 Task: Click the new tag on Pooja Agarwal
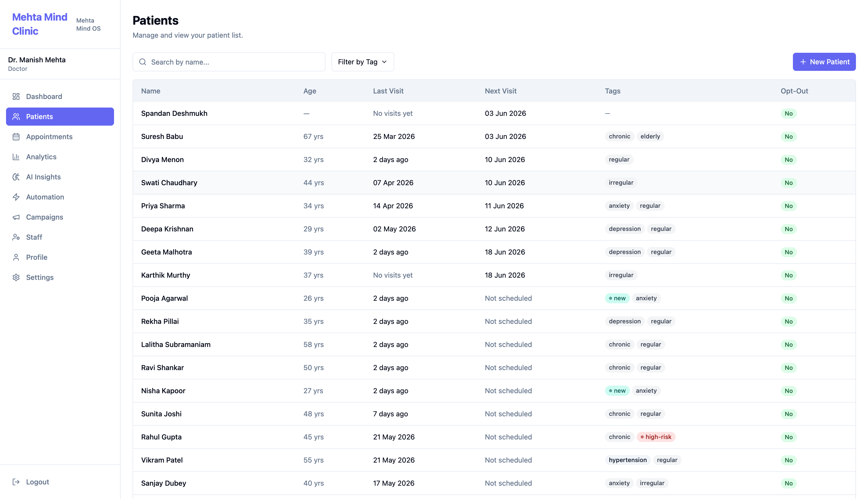click(617, 298)
